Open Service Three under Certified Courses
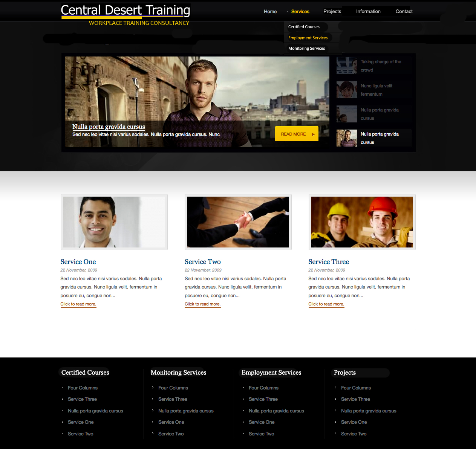Viewport: 476px width, 449px height. [82, 399]
